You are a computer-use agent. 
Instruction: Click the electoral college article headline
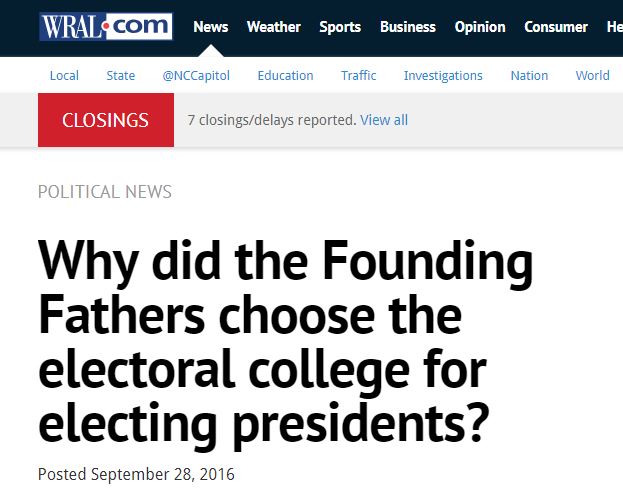[285, 343]
